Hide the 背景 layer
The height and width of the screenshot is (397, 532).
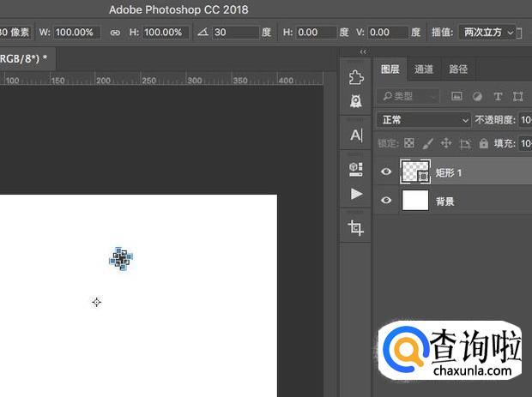tap(386, 201)
